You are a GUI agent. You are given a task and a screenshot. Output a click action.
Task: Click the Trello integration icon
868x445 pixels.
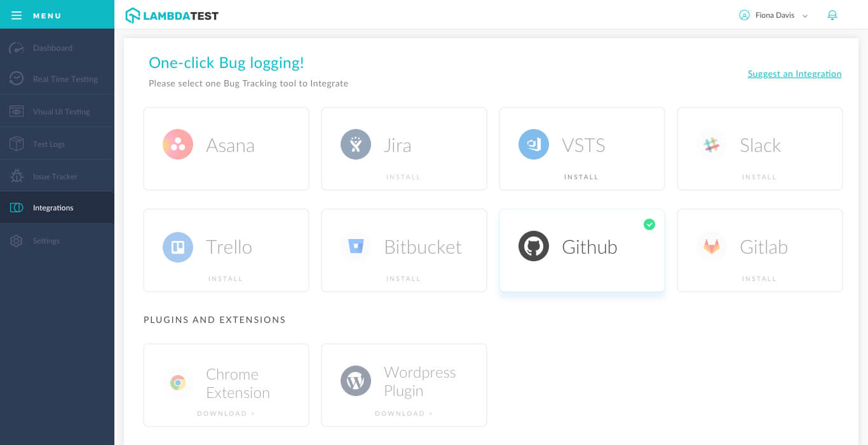[178, 247]
